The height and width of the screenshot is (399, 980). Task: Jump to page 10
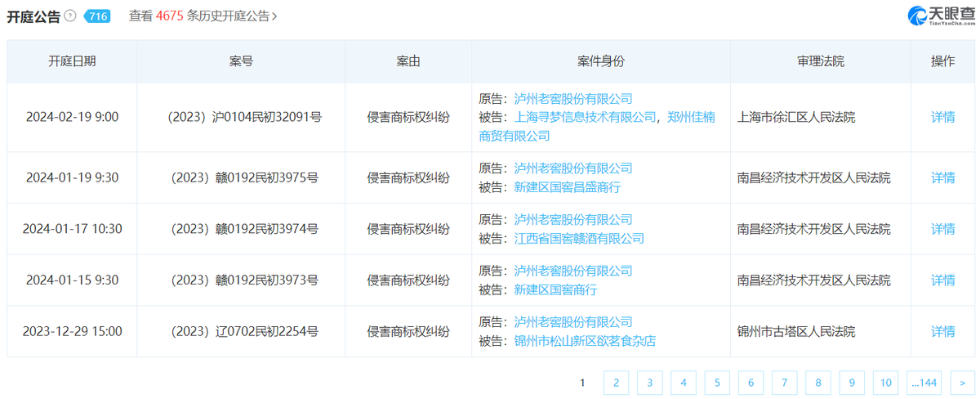tap(885, 383)
